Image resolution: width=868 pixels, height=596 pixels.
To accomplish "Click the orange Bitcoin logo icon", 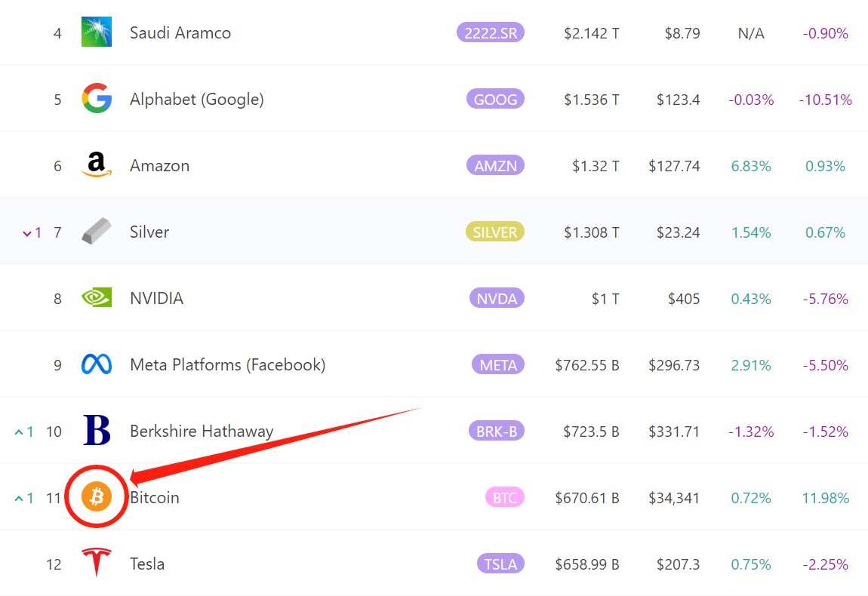I will [97, 497].
